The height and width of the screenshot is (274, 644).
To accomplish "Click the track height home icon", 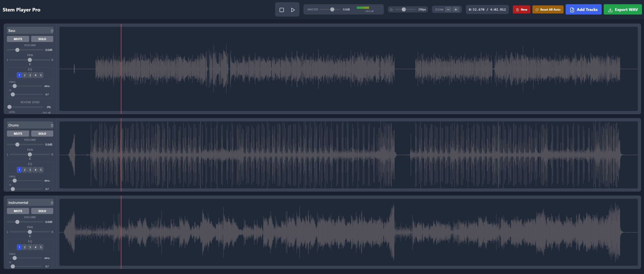I will (391, 9).
